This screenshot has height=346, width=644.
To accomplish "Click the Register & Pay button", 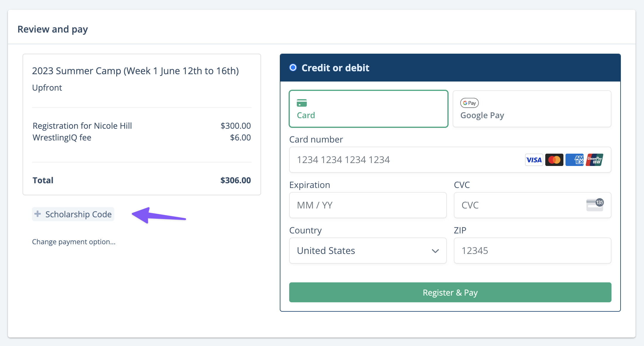I will (x=450, y=292).
